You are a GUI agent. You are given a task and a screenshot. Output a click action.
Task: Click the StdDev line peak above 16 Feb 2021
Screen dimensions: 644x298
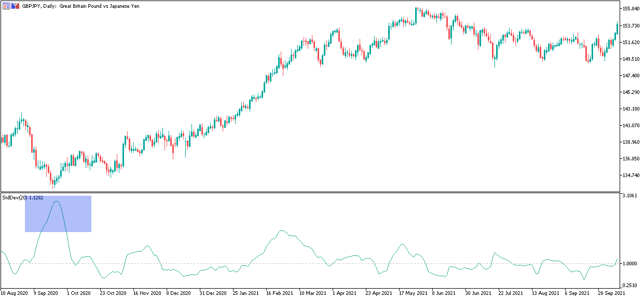(281, 231)
